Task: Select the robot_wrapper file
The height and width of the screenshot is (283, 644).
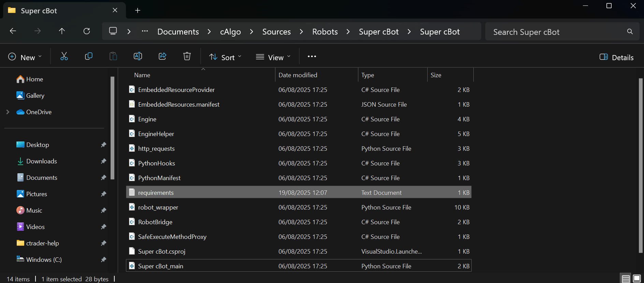Action: 299,207
